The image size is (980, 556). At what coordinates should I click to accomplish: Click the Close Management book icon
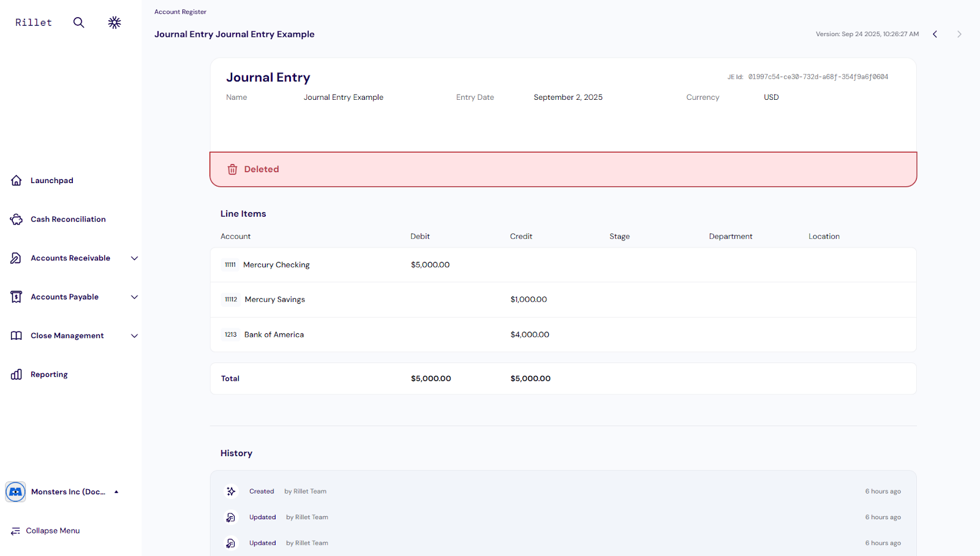pos(17,336)
